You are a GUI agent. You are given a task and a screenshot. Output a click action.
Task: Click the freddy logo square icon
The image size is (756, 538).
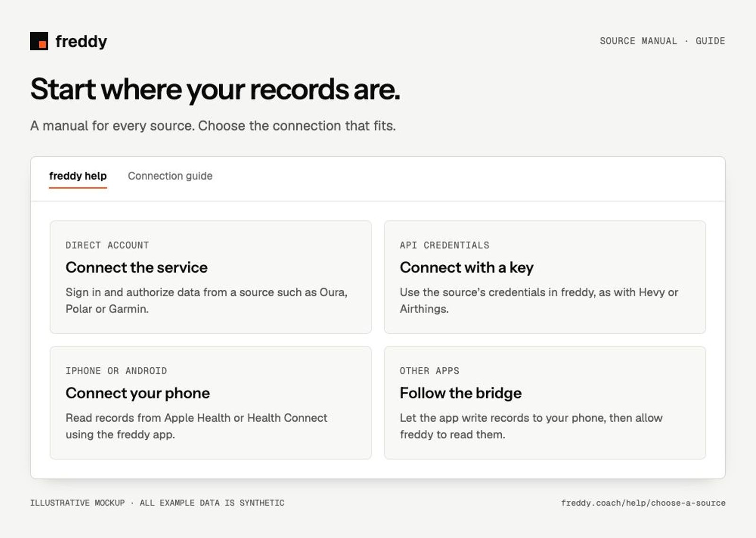(x=39, y=41)
